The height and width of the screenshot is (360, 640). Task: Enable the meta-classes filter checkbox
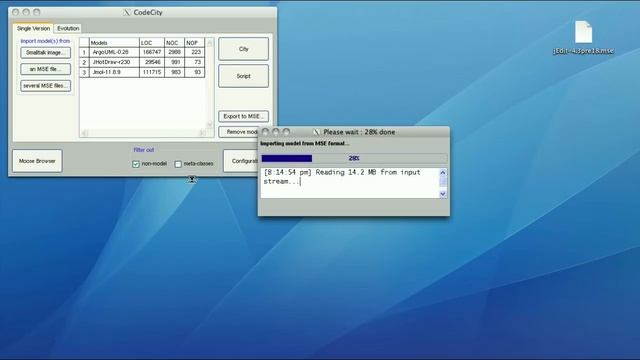[x=178, y=164]
